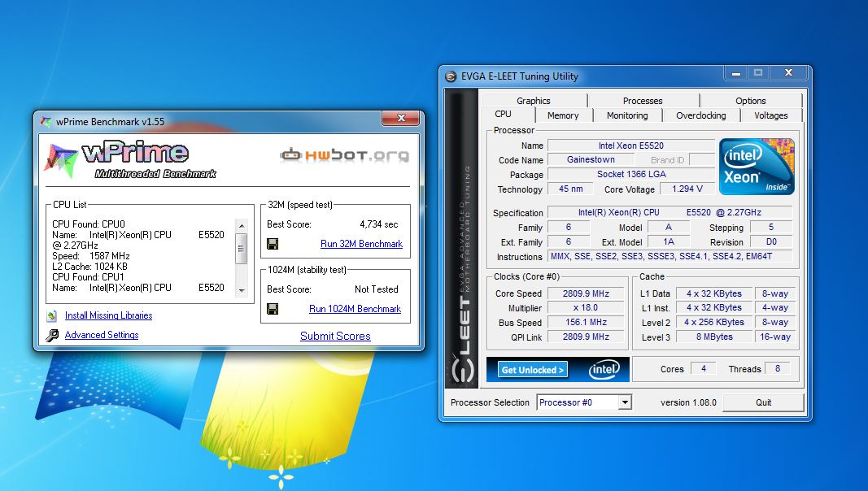
Task: Click the Instructions field listing MMX, SSE
Action: point(670,257)
